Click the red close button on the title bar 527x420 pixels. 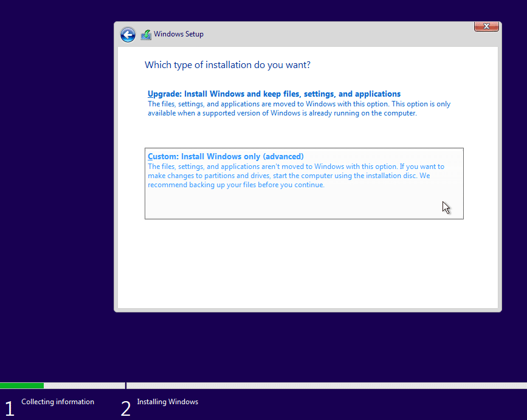tap(486, 26)
